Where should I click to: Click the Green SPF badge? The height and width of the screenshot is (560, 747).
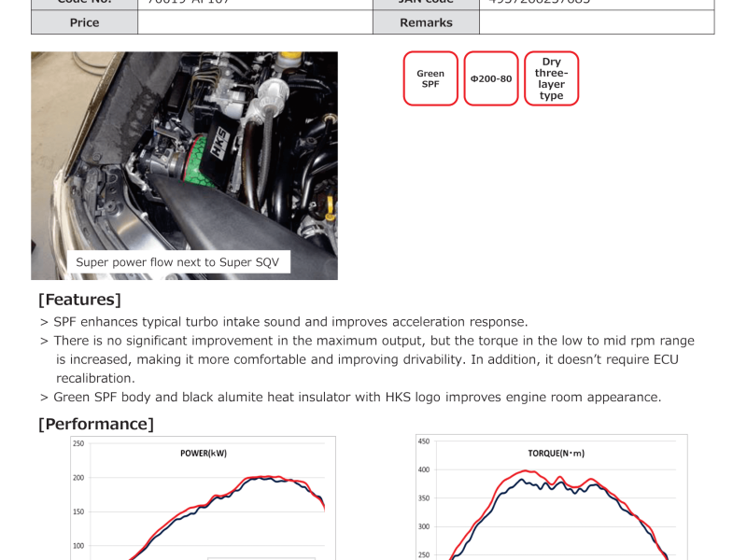pyautogui.click(x=430, y=78)
